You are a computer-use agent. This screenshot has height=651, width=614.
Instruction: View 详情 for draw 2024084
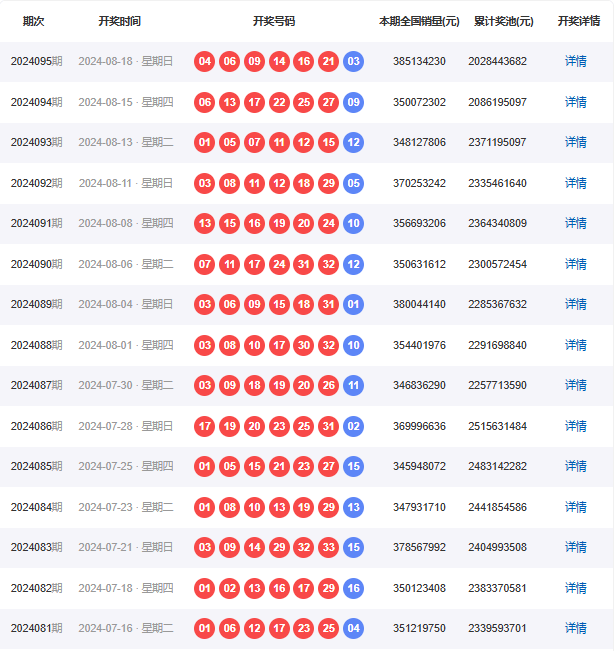tap(575, 507)
